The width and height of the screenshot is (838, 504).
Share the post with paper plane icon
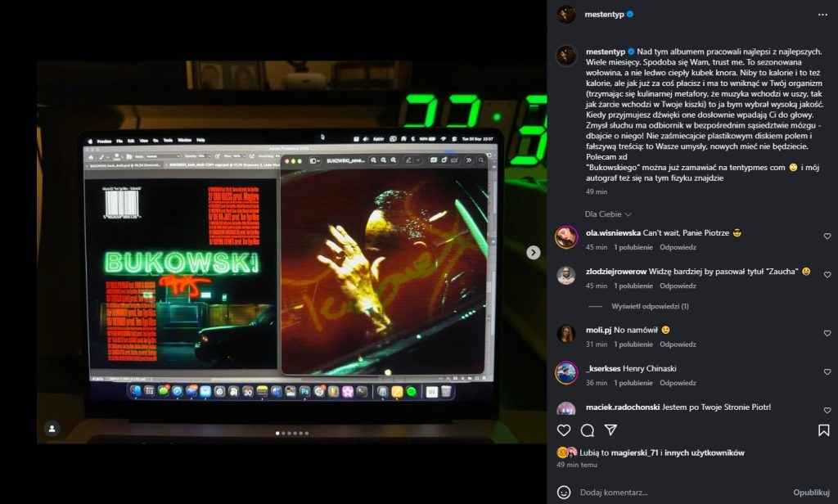click(610, 430)
